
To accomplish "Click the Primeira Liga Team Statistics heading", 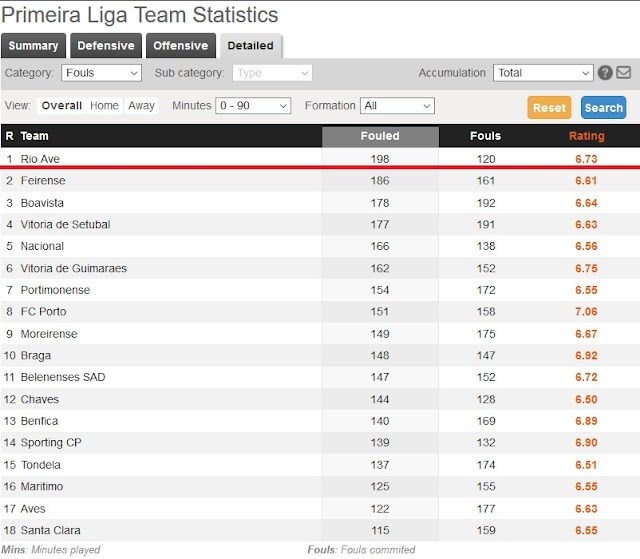I will (140, 15).
